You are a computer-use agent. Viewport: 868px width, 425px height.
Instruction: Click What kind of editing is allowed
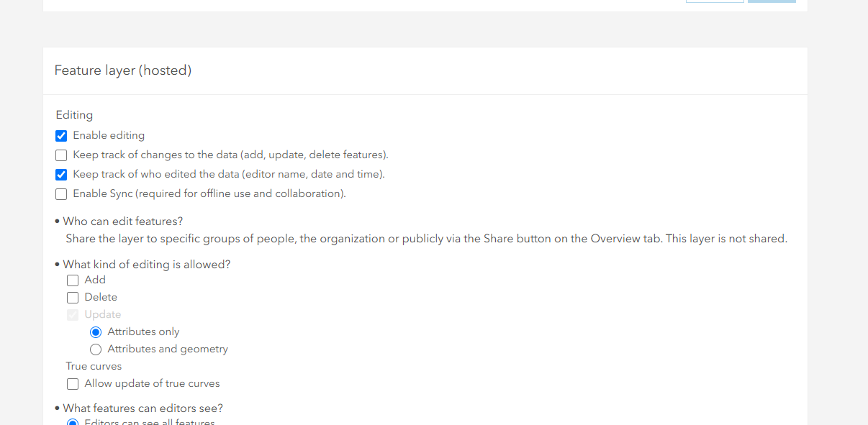coord(147,264)
